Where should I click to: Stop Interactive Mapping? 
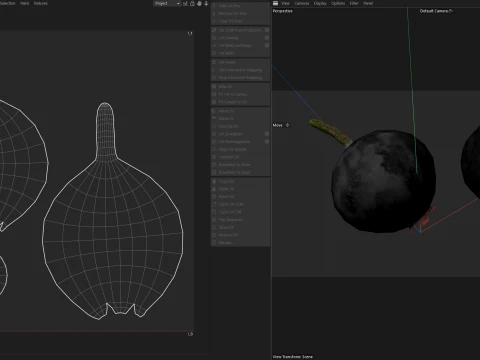click(240, 77)
